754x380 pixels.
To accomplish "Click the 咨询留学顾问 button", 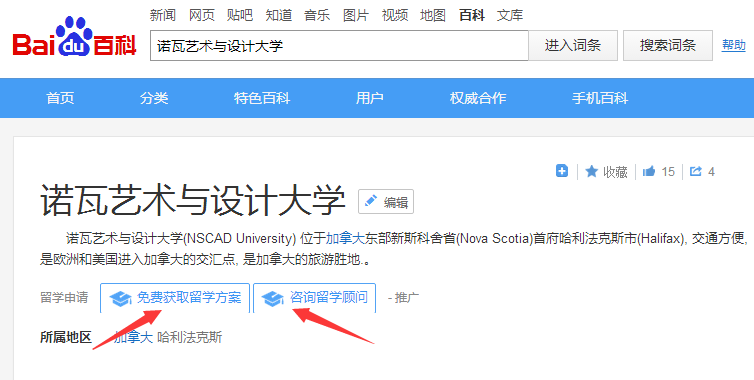I will (314, 298).
